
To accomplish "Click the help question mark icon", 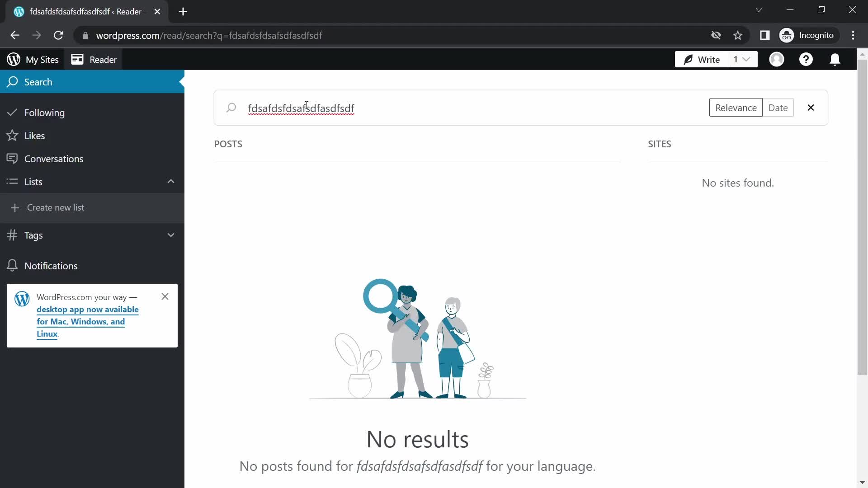I will pyautogui.click(x=806, y=60).
